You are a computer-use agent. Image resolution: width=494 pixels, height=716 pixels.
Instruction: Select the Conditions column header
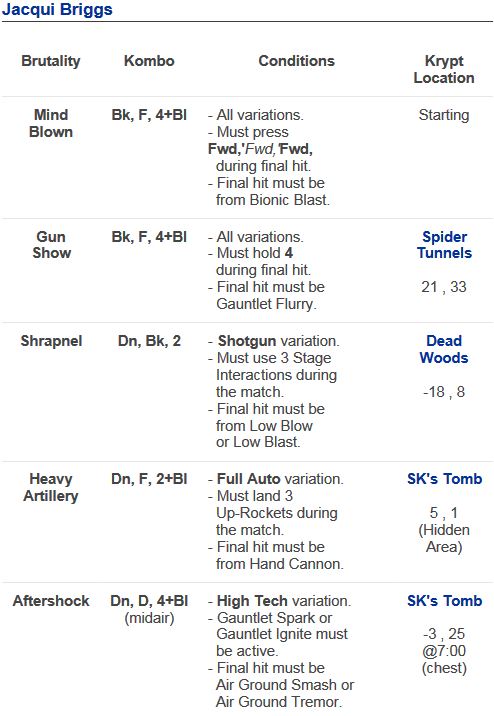click(x=297, y=61)
